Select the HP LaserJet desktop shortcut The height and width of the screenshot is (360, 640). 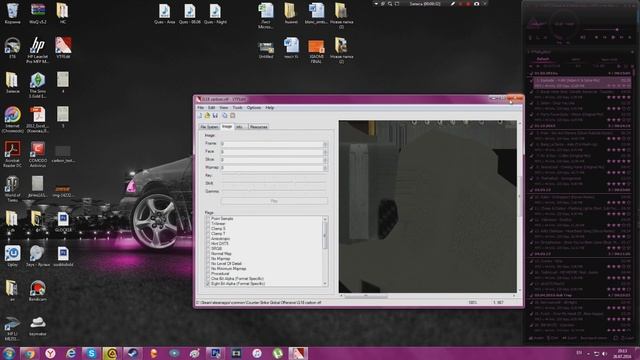[38, 50]
